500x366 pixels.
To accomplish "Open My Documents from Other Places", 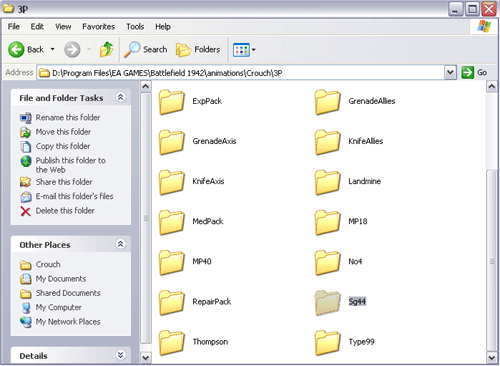I will tap(61, 278).
